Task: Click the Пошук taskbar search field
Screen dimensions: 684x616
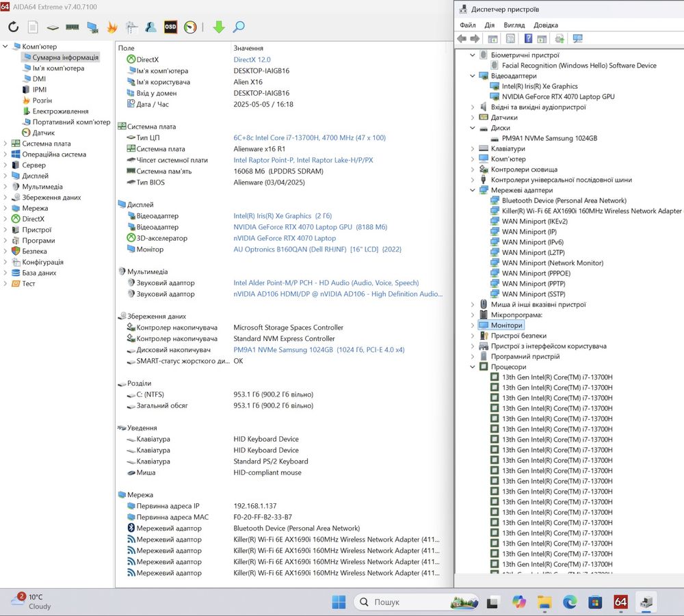Action: (x=416, y=602)
